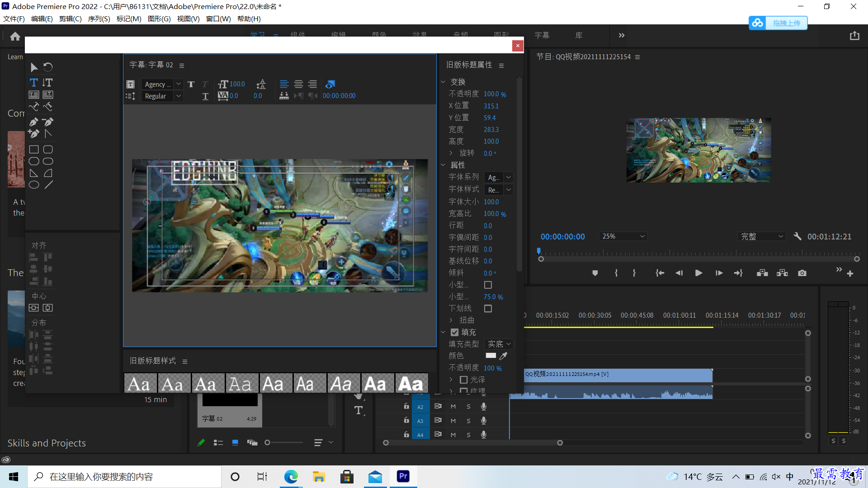Align title text right

tap(312, 84)
